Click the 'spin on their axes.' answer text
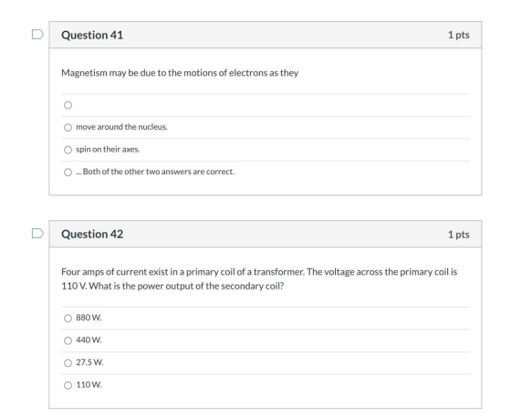This screenshot has height=420, width=511. (x=108, y=150)
